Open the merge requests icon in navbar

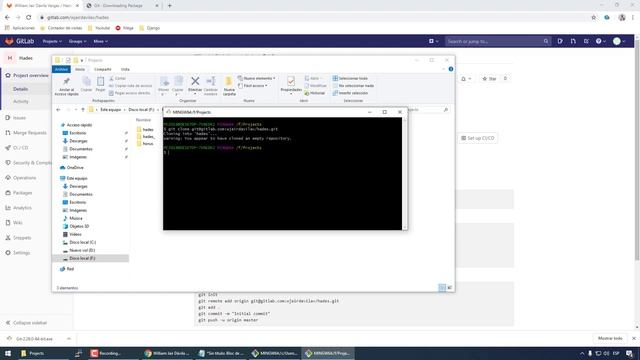[573, 41]
